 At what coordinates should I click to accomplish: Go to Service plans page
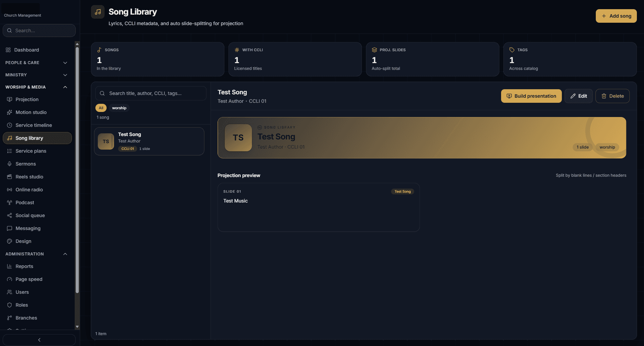[x=37, y=151]
